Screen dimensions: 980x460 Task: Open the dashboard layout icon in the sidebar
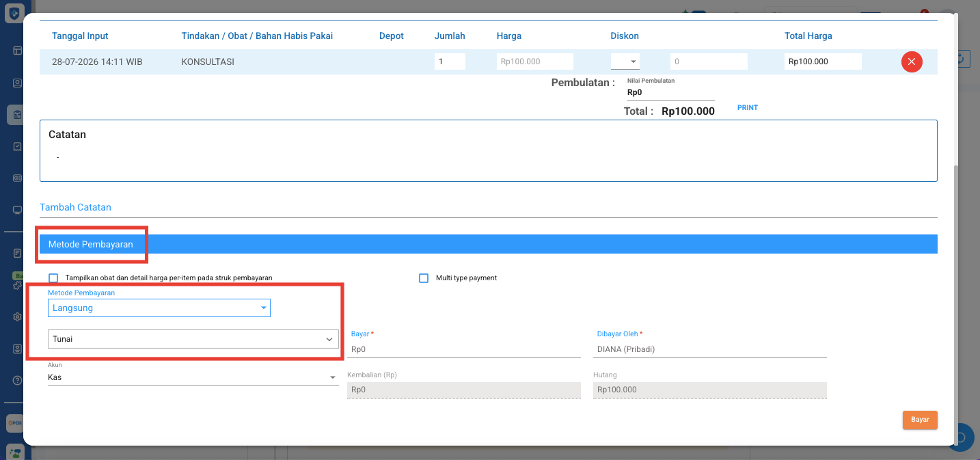pos(17,51)
